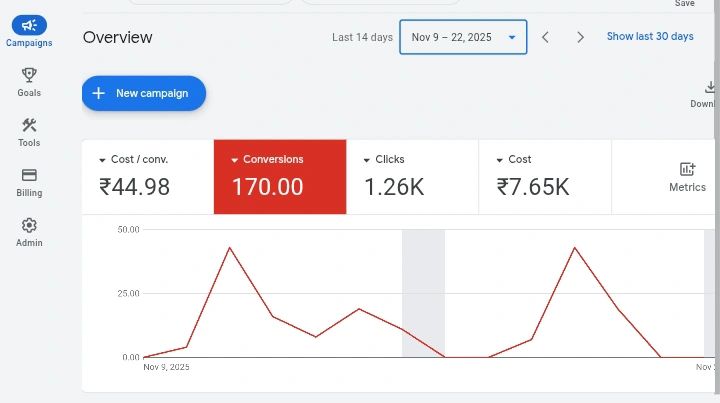Expand the Cost metric dropdown
This screenshot has width=720, height=403.
499,160
